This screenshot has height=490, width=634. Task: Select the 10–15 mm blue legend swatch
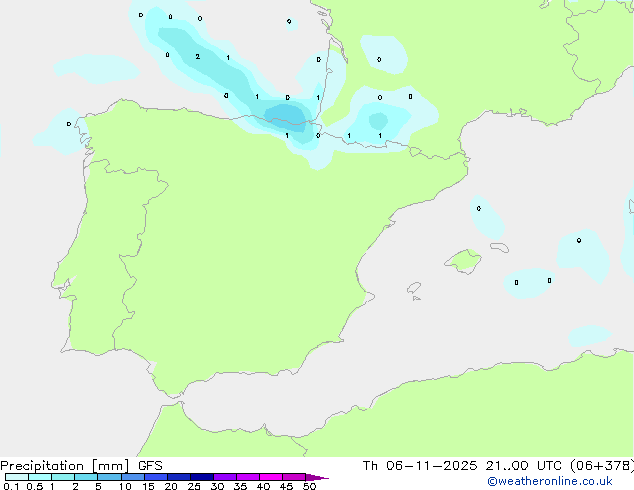133,477
